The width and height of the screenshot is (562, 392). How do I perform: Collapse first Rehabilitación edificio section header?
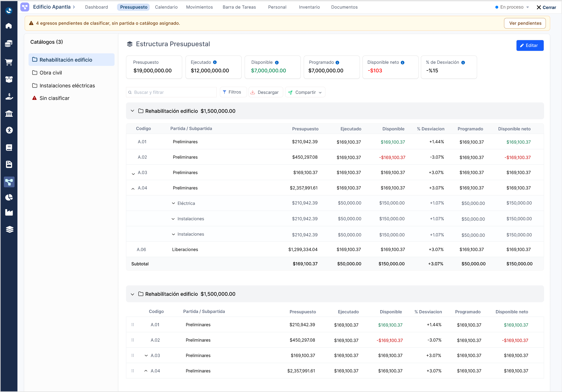[x=132, y=111]
